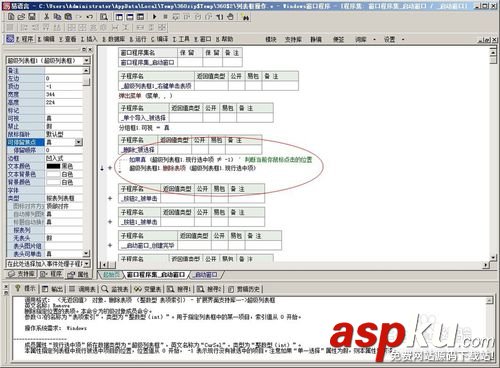Switch to the 属性 panel tab
Viewport: 500px width, 368px height.
pos(78,274)
